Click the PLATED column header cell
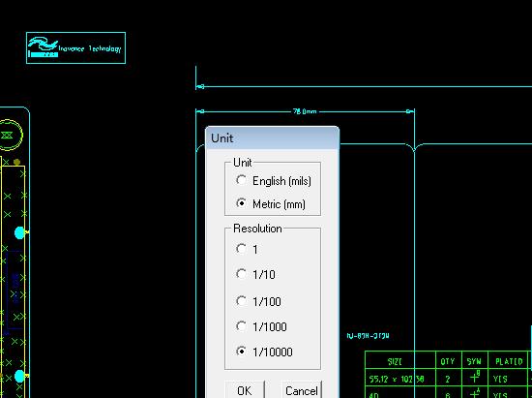 [x=509, y=361]
